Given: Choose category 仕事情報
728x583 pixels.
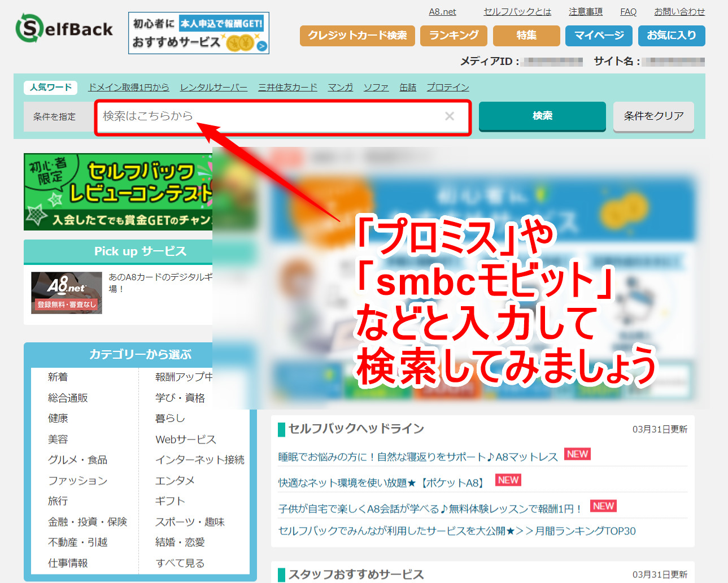Looking at the screenshot, I should pyautogui.click(x=68, y=563).
